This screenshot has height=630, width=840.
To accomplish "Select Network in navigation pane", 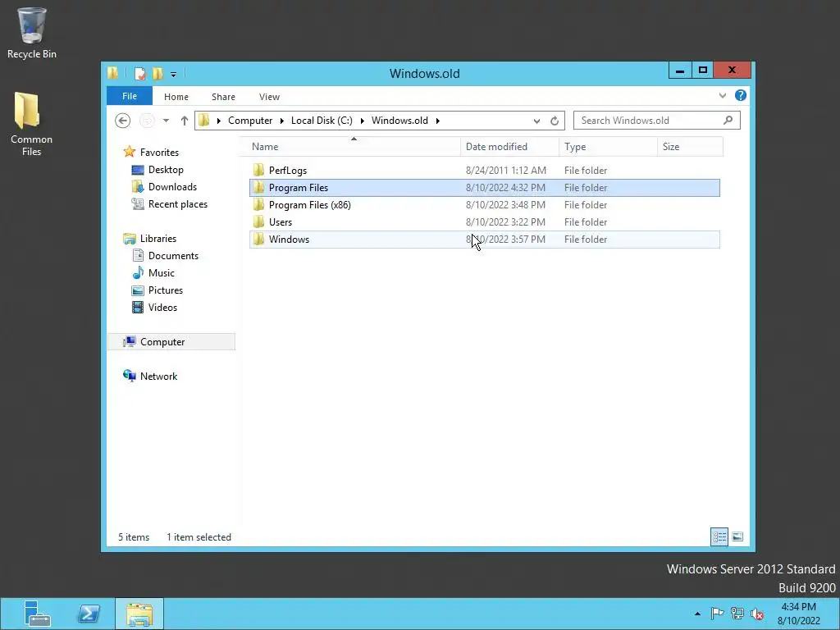I will (x=158, y=376).
